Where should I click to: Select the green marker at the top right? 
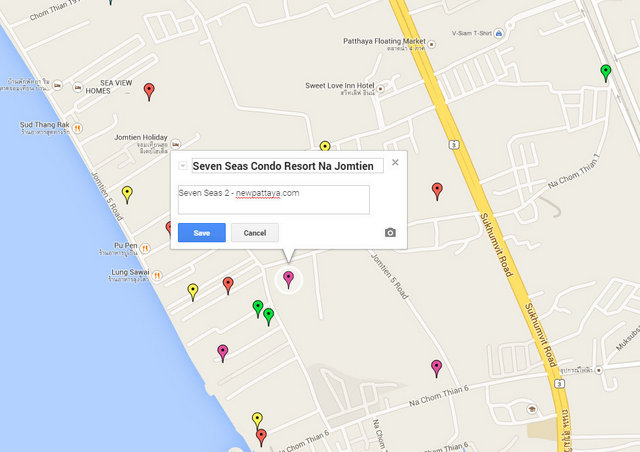point(606,73)
